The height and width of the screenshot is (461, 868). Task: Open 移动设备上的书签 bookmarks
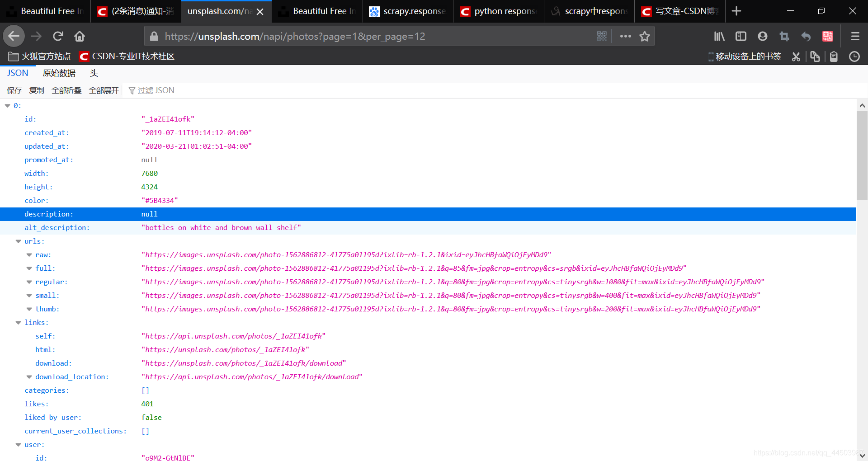745,56
